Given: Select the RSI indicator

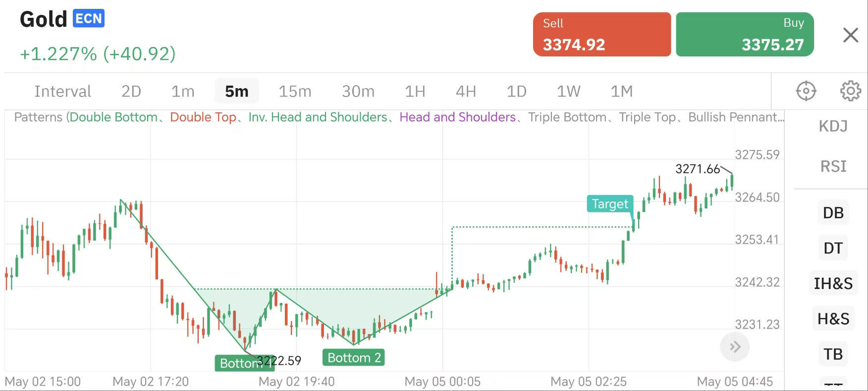Looking at the screenshot, I should click(x=833, y=166).
